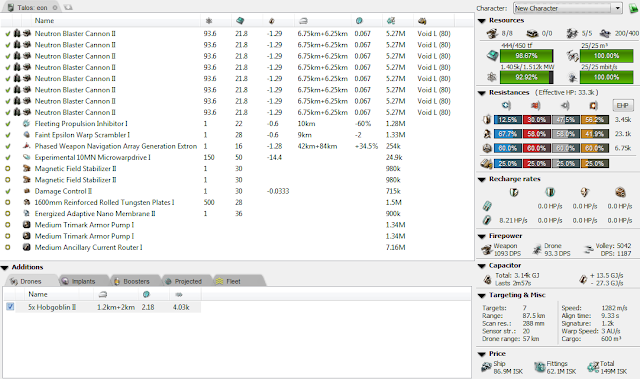Toggle Fleeting Propulsion Inhibitor I active state

click(x=7, y=124)
